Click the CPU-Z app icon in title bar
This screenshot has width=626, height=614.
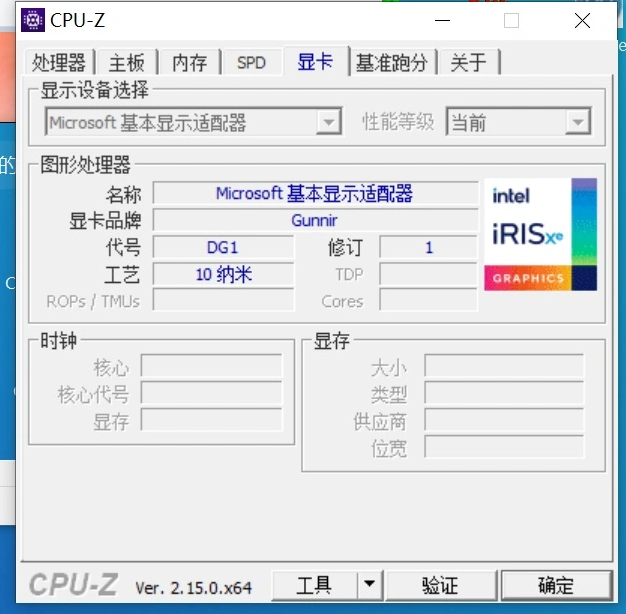pos(33,20)
